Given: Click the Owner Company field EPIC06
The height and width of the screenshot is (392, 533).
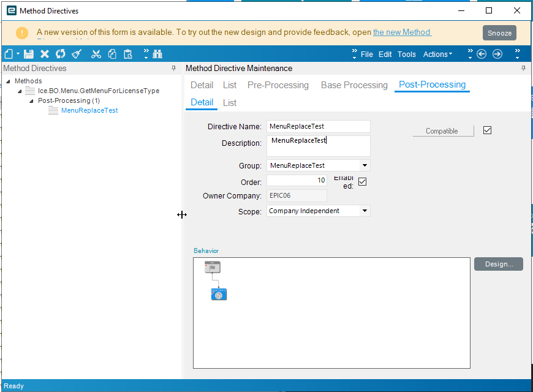Looking at the screenshot, I should 297,195.
